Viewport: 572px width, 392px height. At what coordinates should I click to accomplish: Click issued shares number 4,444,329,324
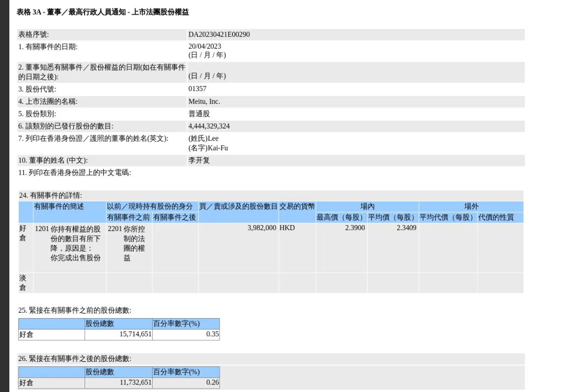pyautogui.click(x=209, y=126)
